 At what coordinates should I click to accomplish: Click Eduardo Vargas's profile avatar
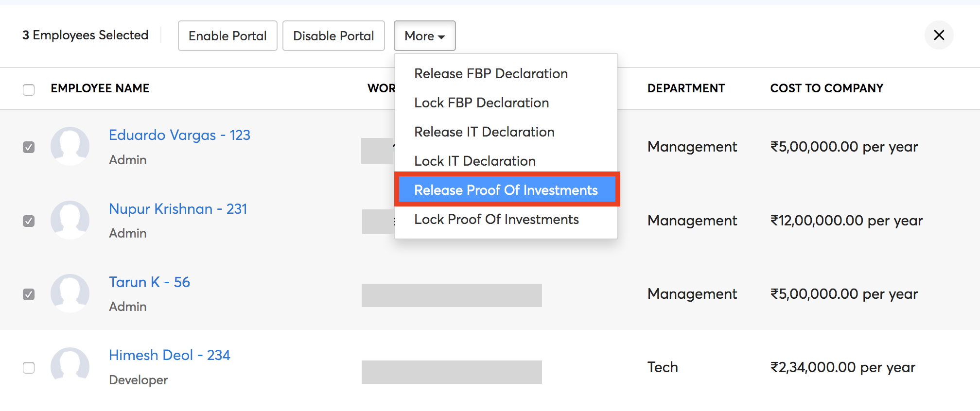pyautogui.click(x=70, y=146)
